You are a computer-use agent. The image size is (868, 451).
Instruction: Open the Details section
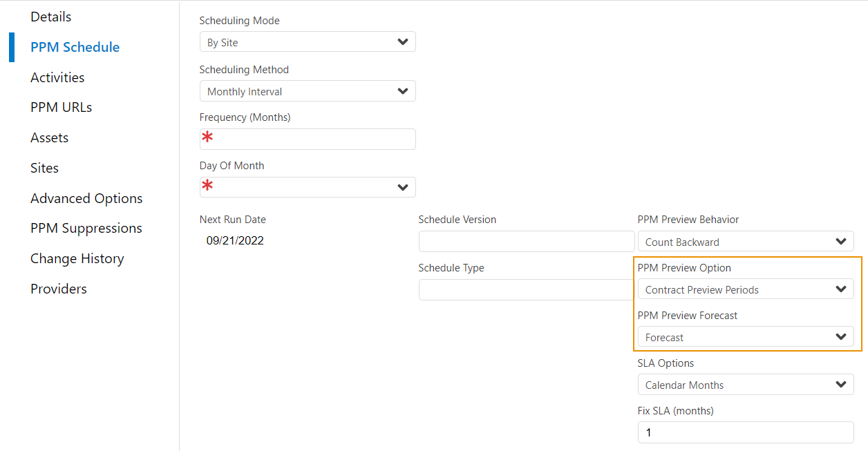click(x=50, y=17)
